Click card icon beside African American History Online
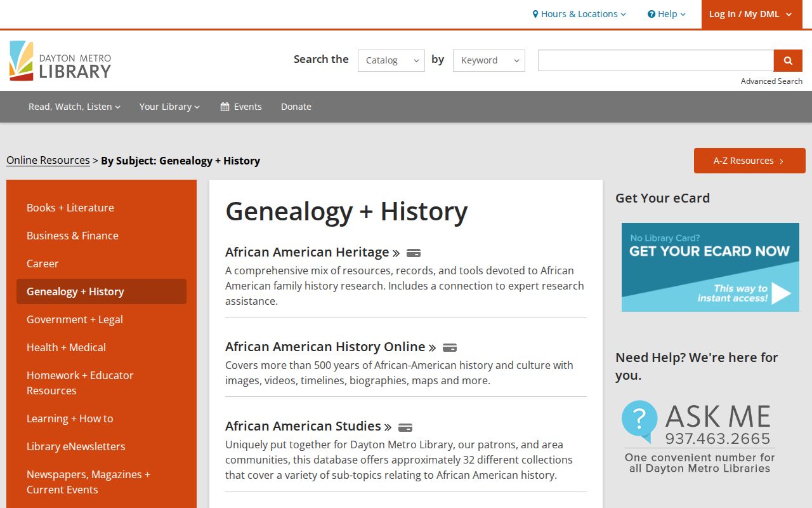The width and height of the screenshot is (812, 508). coord(450,347)
